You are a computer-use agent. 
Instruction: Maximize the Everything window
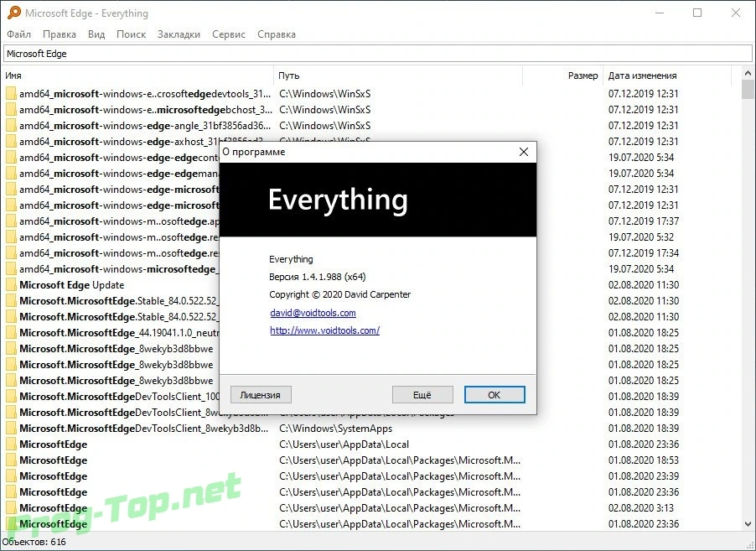coord(697,13)
